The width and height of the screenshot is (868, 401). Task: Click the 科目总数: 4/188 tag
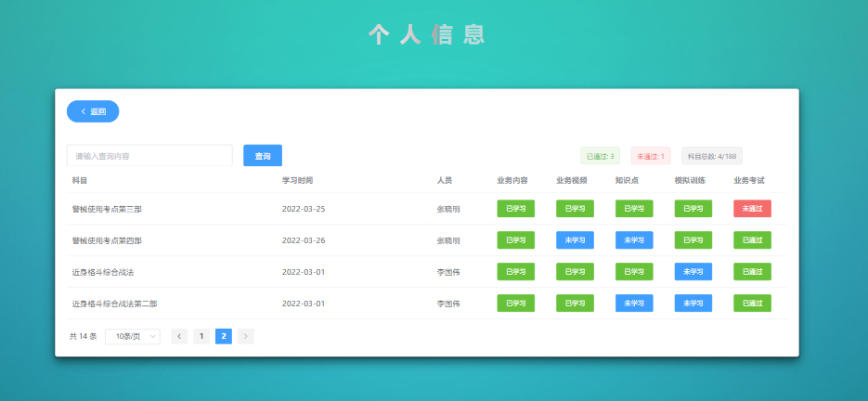pyautogui.click(x=712, y=156)
